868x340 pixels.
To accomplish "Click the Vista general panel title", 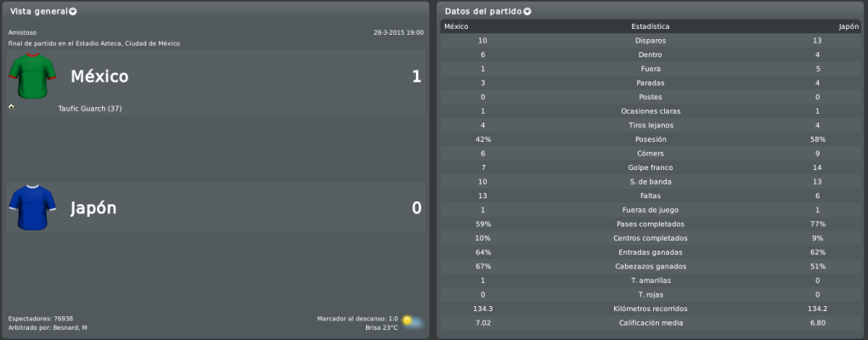I will click(x=39, y=12).
